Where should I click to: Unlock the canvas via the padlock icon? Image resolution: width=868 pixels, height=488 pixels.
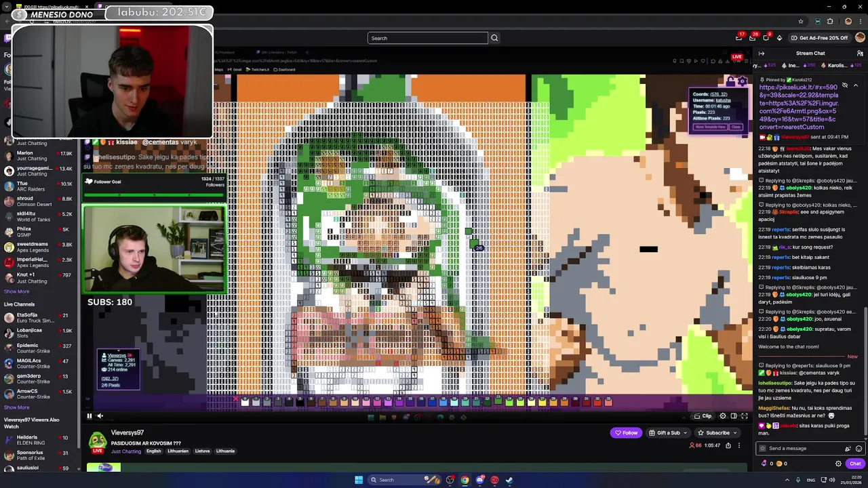(729, 81)
